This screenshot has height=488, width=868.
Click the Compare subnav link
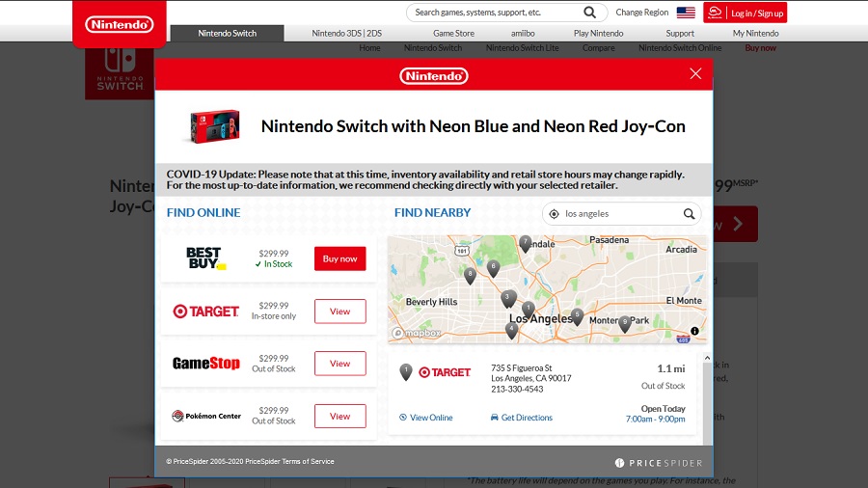pyautogui.click(x=598, y=48)
